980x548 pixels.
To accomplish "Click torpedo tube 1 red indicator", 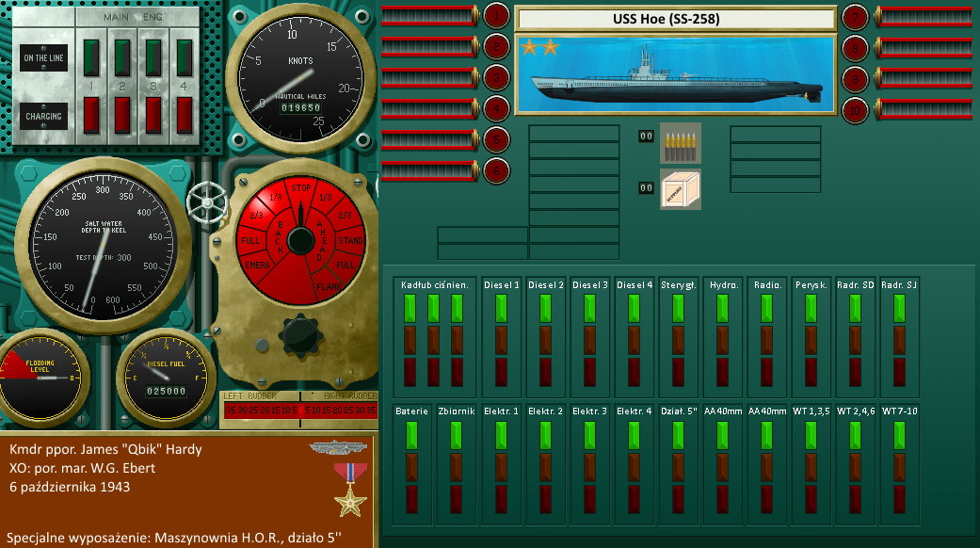I will point(495,16).
